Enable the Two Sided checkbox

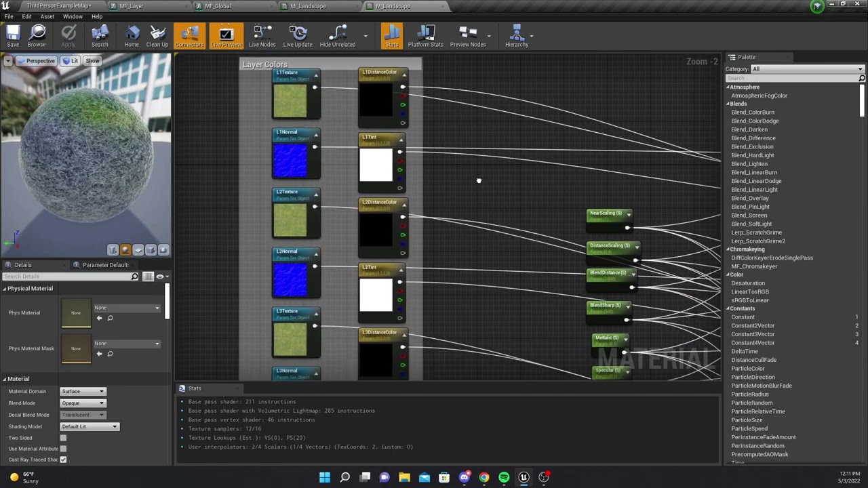tap(63, 438)
